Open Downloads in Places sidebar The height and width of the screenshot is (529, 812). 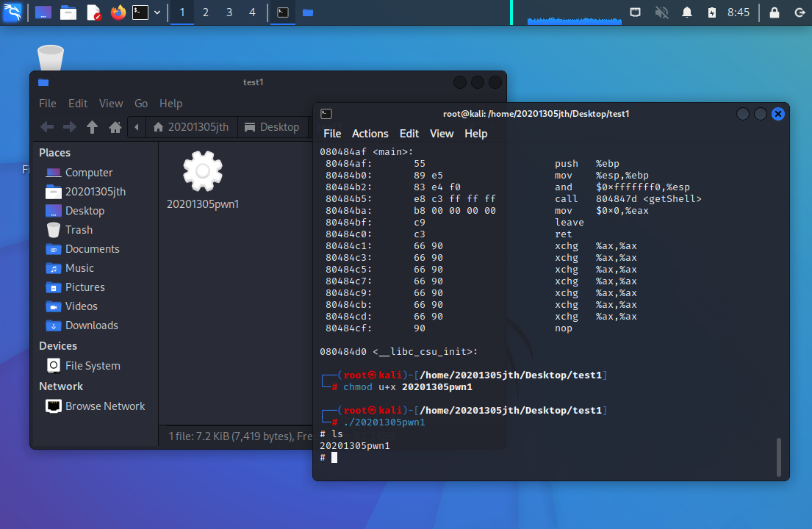pyautogui.click(x=82, y=325)
